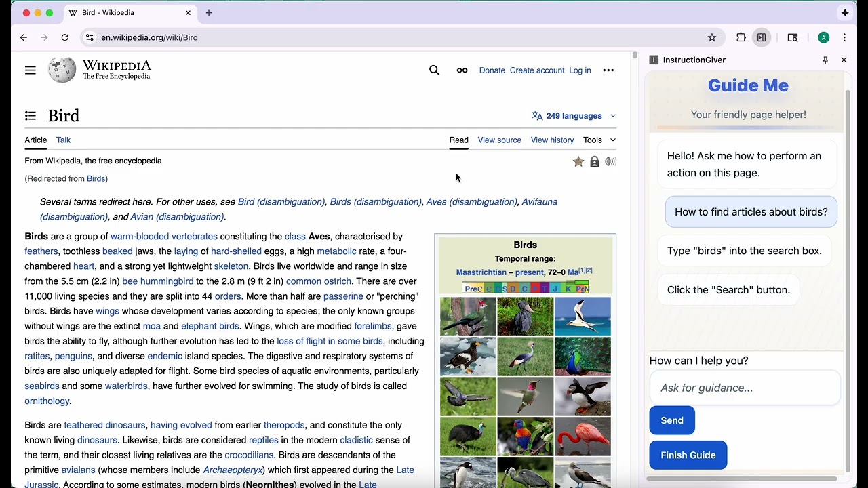
Task: Select the Bird - Wikipedia browser tab
Action: [129, 13]
